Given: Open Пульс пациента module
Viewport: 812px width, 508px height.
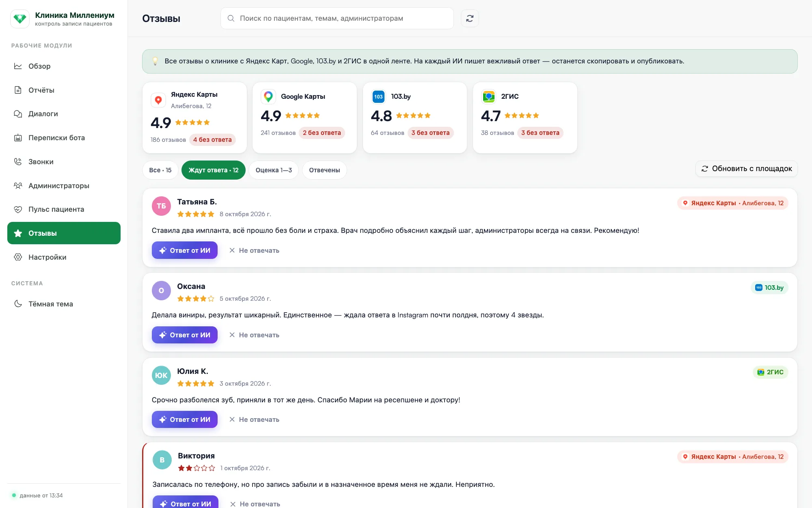Looking at the screenshot, I should pos(64,209).
